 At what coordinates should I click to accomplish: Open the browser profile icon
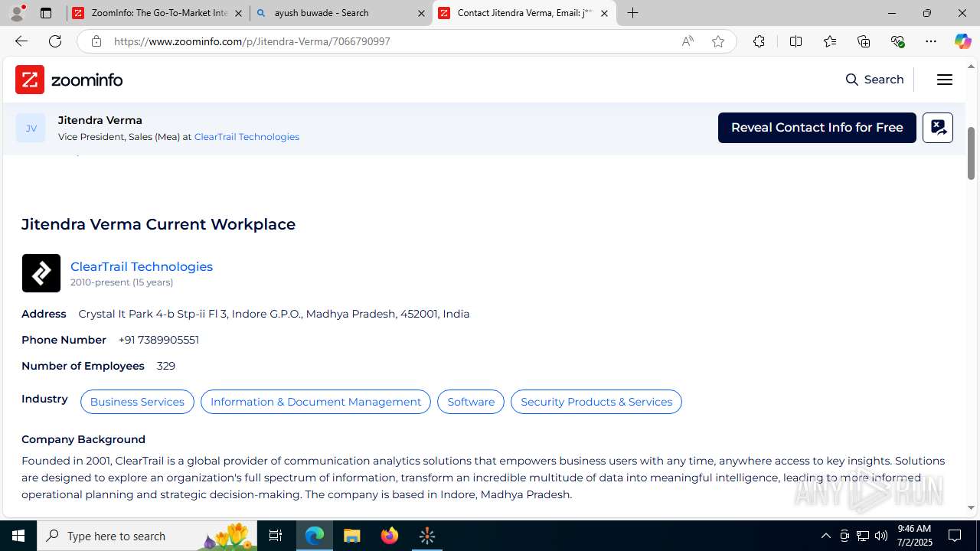(x=16, y=13)
